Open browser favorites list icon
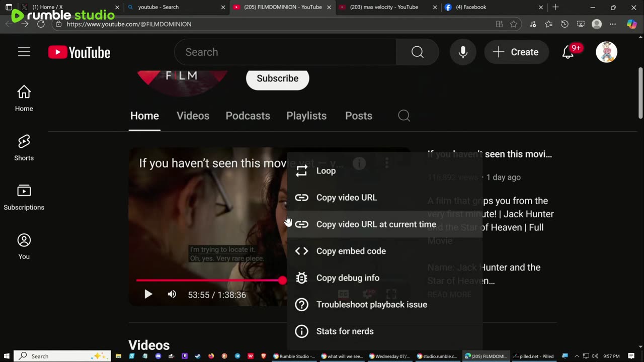This screenshot has height=362, width=644. point(549,24)
